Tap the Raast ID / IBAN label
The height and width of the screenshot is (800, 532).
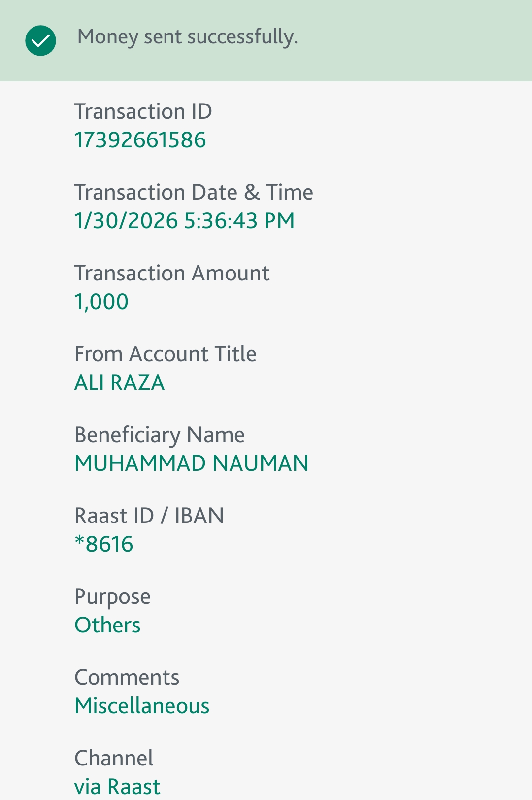pos(149,516)
